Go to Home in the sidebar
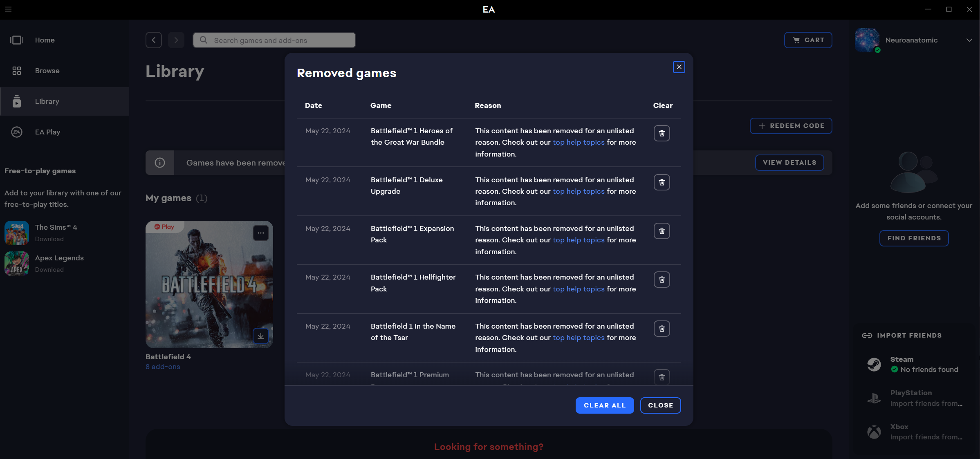 pyautogui.click(x=65, y=40)
